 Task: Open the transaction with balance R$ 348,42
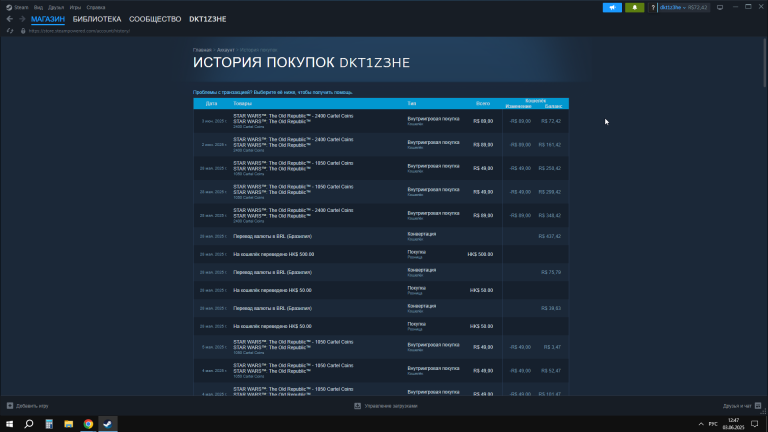coord(381,215)
